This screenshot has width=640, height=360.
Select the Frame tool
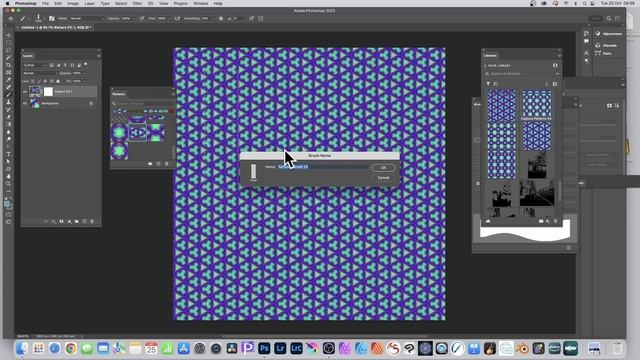click(9, 72)
